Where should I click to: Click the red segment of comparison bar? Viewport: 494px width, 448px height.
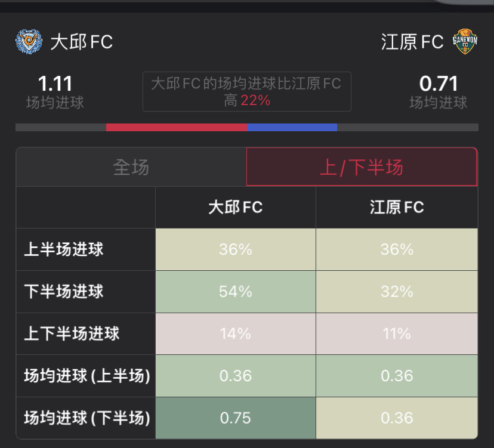177,127
